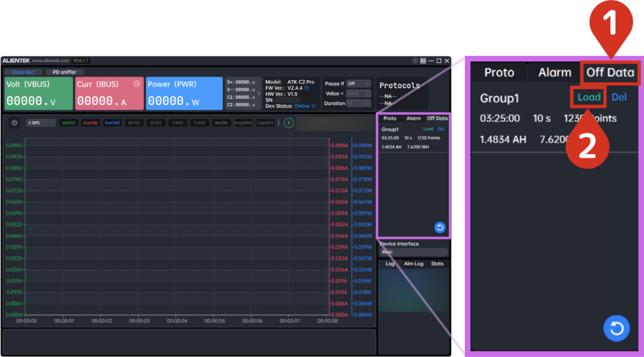644x357 pixels.
Task: Select the Log tab
Action: (390, 264)
